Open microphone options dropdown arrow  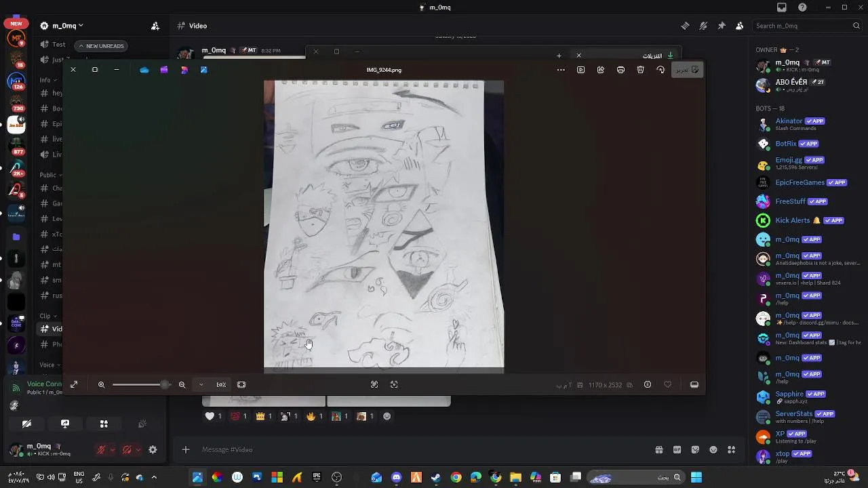[112, 450]
